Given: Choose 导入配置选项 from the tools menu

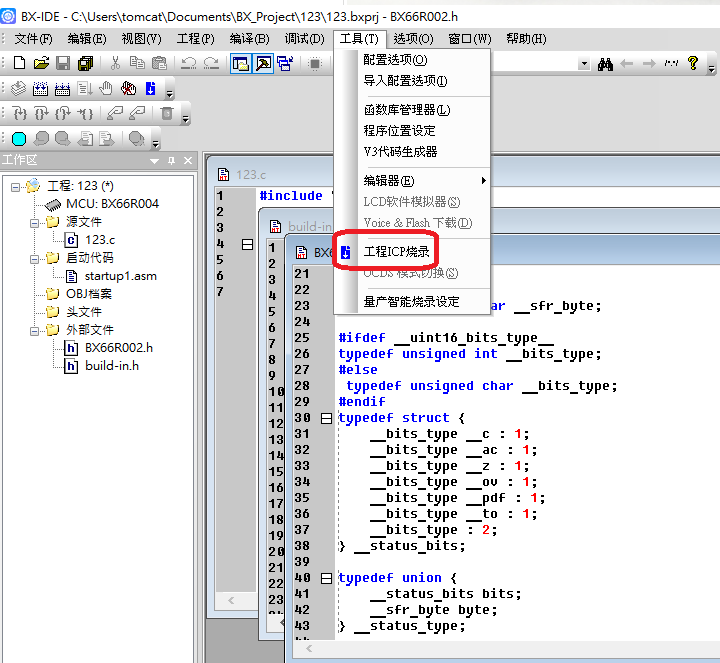Looking at the screenshot, I should point(412,81).
